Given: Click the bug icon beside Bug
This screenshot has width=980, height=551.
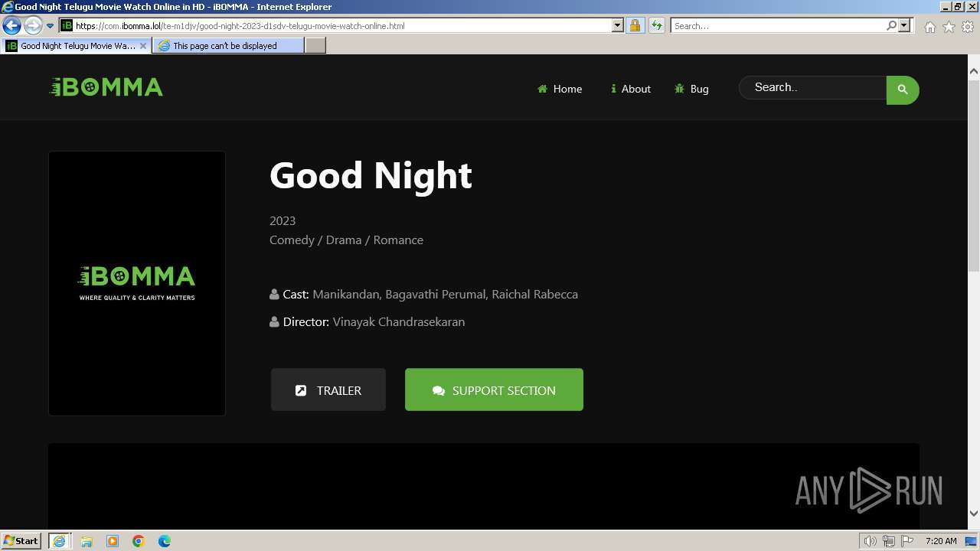Looking at the screenshot, I should (x=679, y=89).
